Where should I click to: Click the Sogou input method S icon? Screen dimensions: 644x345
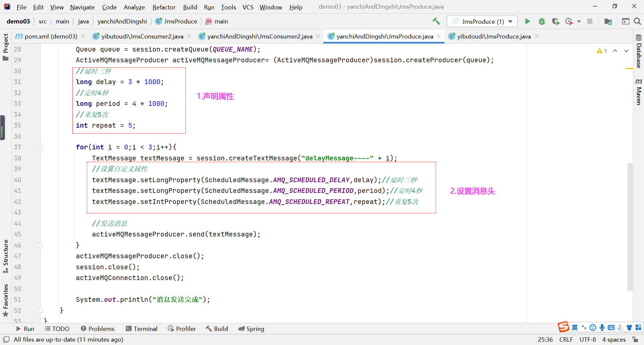click(x=563, y=327)
